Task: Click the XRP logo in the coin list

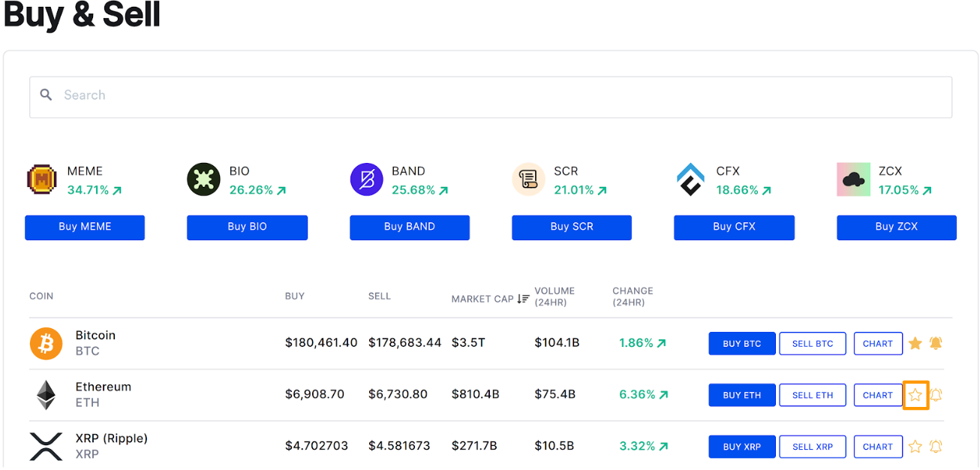Action: point(46,446)
